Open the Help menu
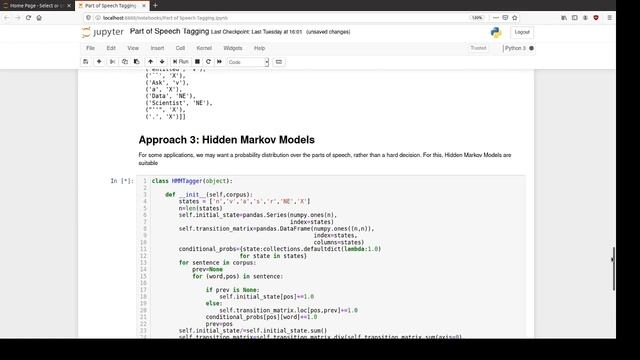The height and width of the screenshot is (360, 640). click(260, 48)
